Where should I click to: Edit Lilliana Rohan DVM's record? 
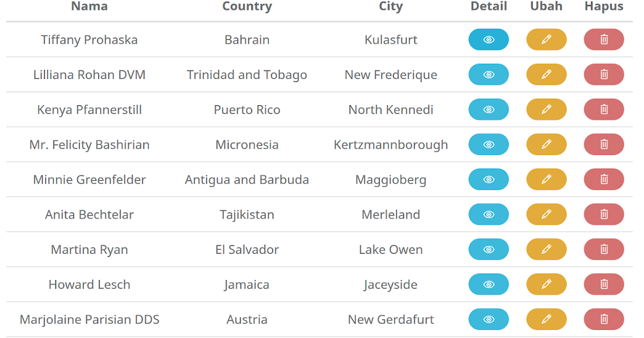click(x=546, y=75)
